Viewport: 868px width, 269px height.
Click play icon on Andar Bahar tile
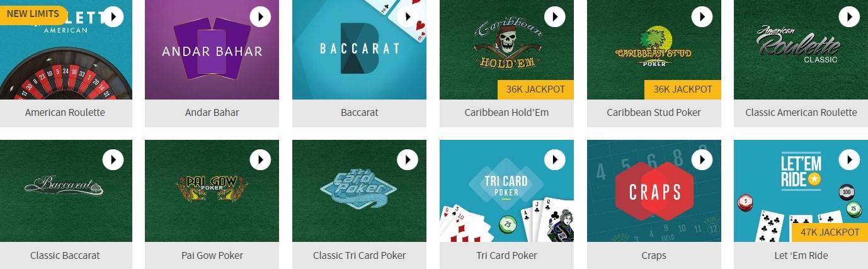point(260,16)
